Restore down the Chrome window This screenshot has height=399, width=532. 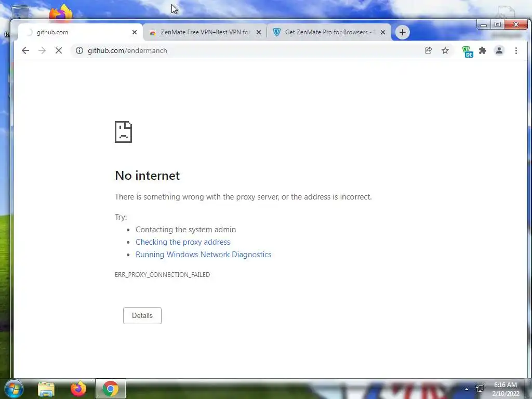497,25
